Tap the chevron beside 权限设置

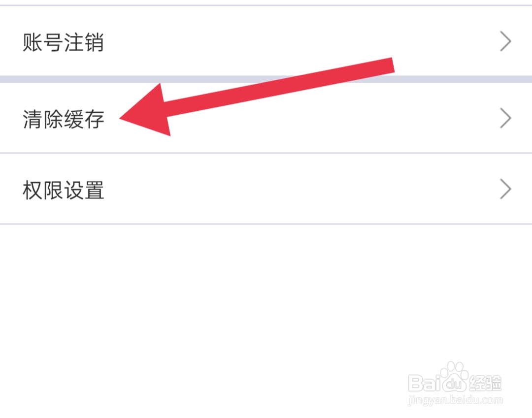[x=505, y=189]
